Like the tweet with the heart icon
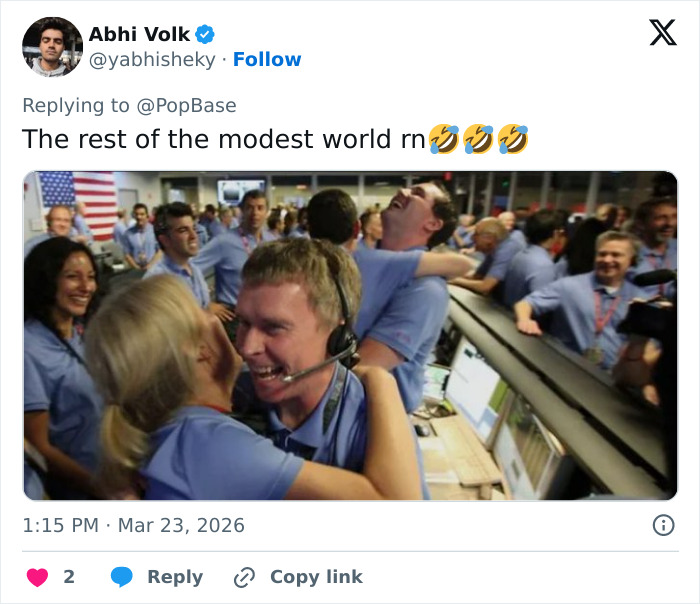700x604 pixels. pyautogui.click(x=36, y=577)
